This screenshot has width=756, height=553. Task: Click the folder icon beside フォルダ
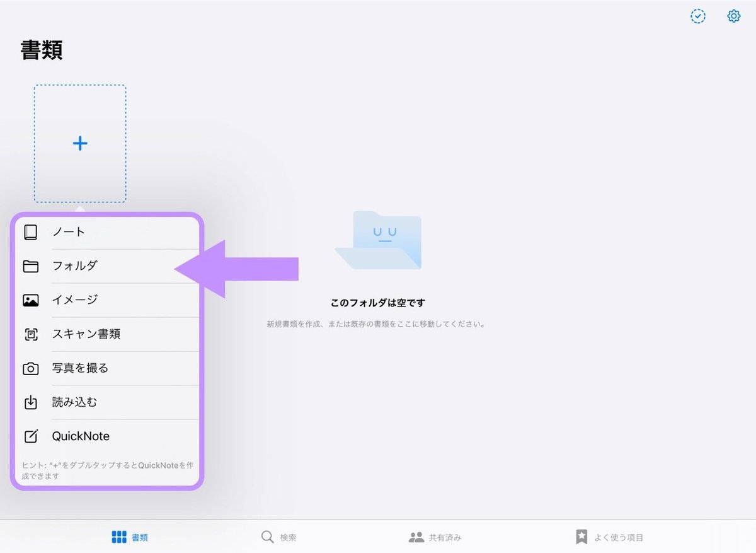point(30,265)
